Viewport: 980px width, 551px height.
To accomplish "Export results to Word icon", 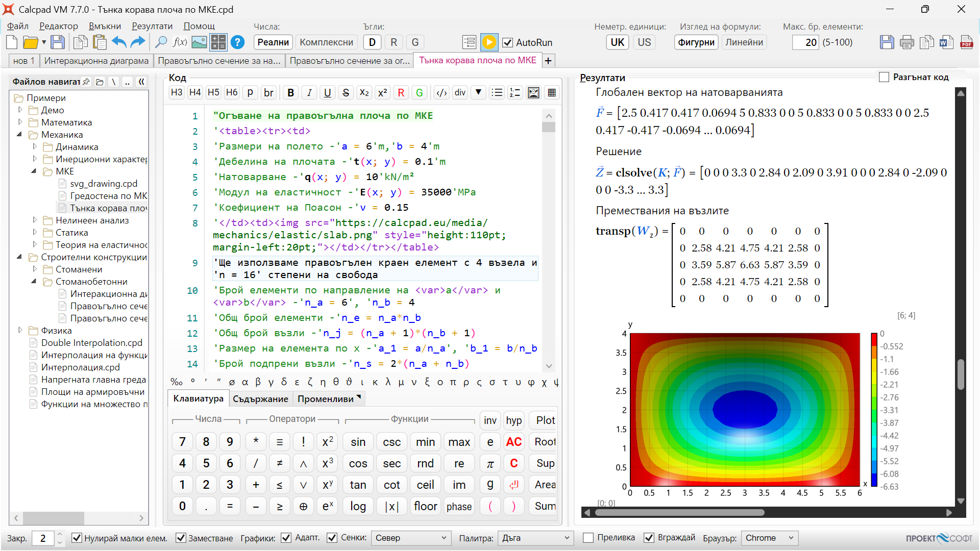I will click(946, 42).
